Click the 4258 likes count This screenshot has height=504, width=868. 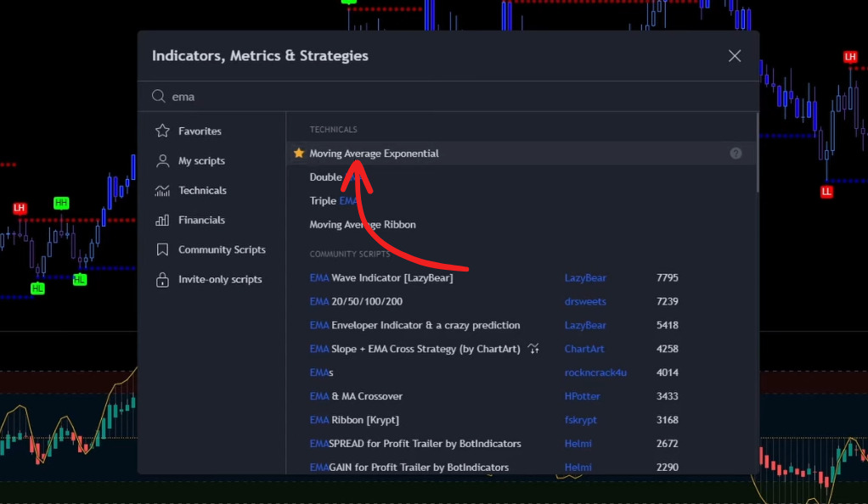click(667, 349)
